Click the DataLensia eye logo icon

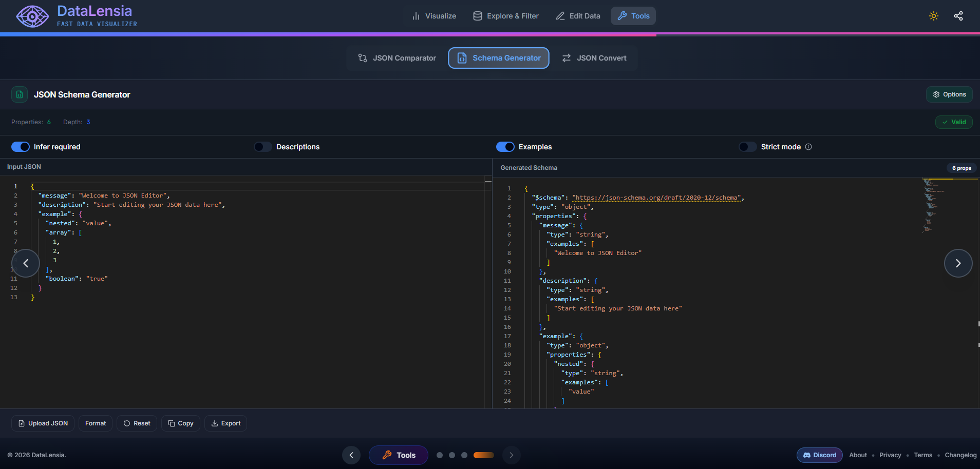[32, 16]
